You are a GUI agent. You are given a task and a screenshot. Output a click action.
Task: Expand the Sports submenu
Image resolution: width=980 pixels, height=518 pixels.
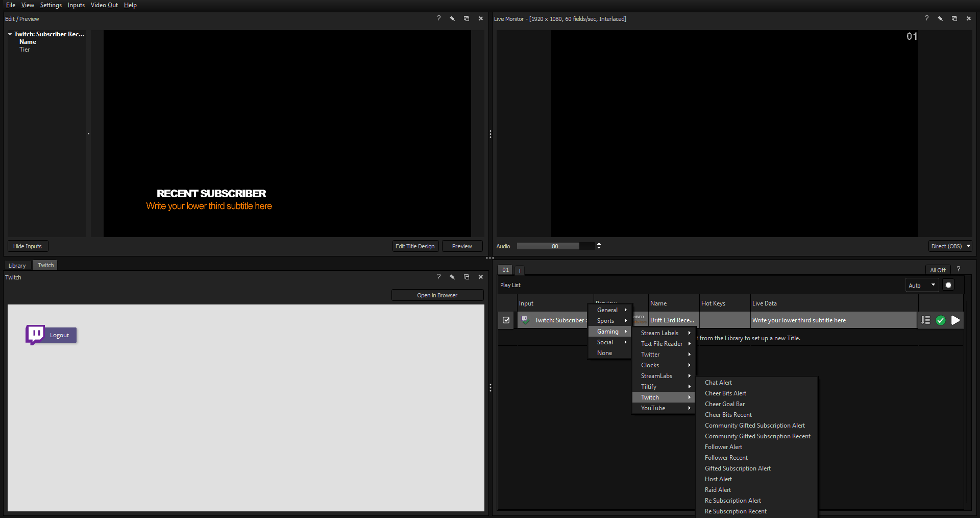pyautogui.click(x=610, y=321)
